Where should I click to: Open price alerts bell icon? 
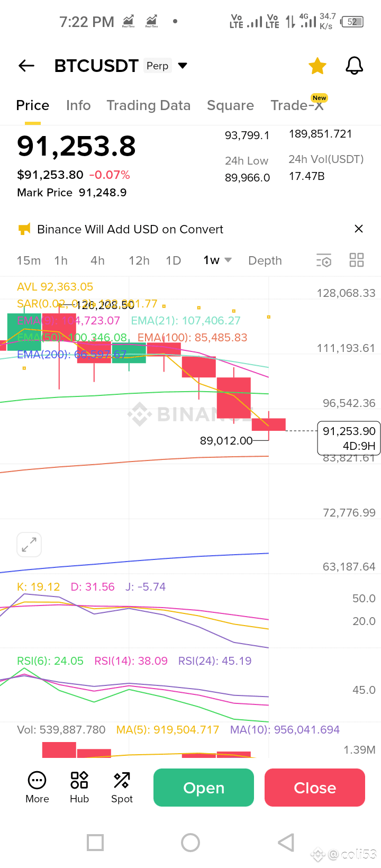coord(354,66)
